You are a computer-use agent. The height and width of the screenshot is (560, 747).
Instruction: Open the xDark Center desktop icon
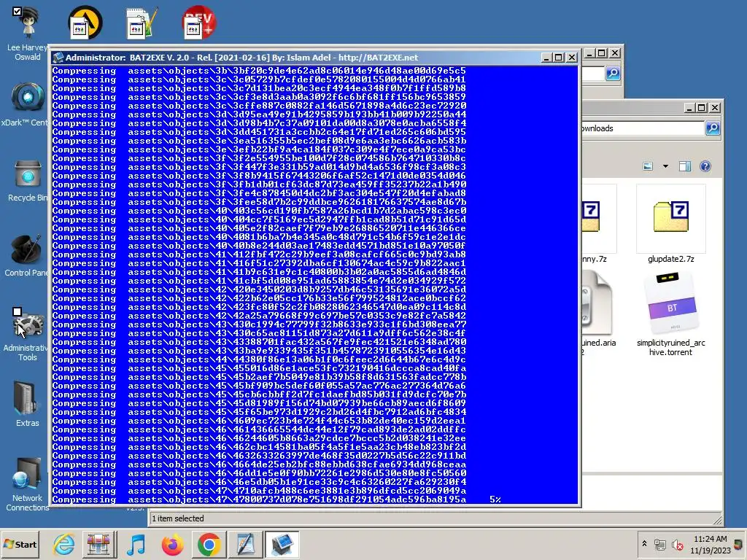[x=28, y=104]
